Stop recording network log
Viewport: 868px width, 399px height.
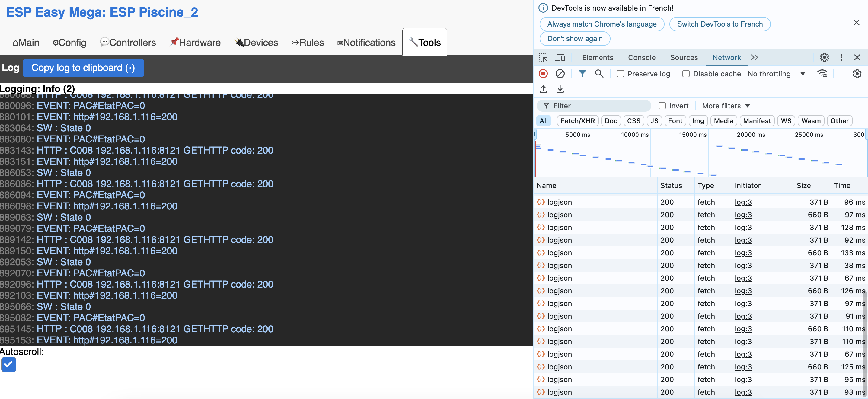(x=543, y=74)
